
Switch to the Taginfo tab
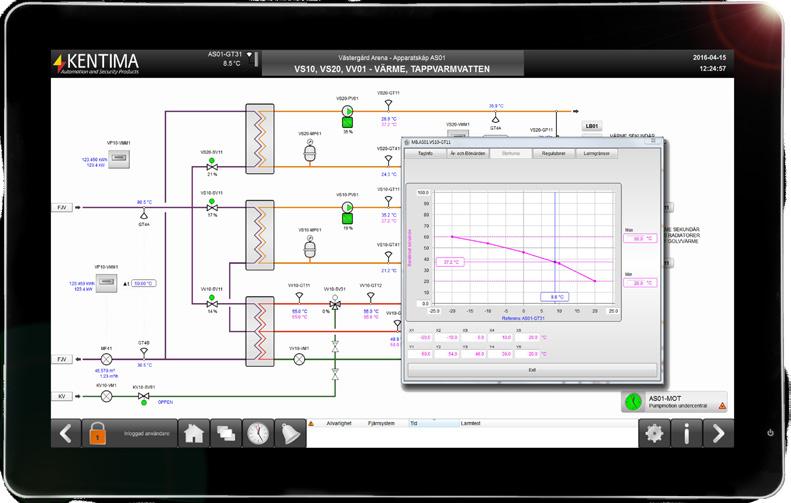426,153
